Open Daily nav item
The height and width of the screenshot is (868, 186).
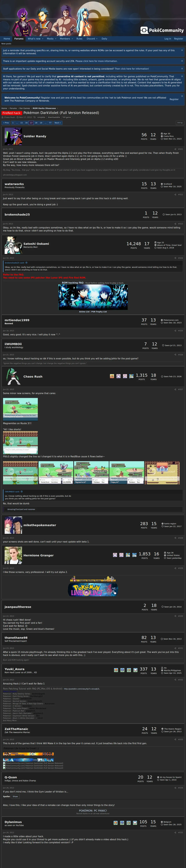[x=104, y=39]
